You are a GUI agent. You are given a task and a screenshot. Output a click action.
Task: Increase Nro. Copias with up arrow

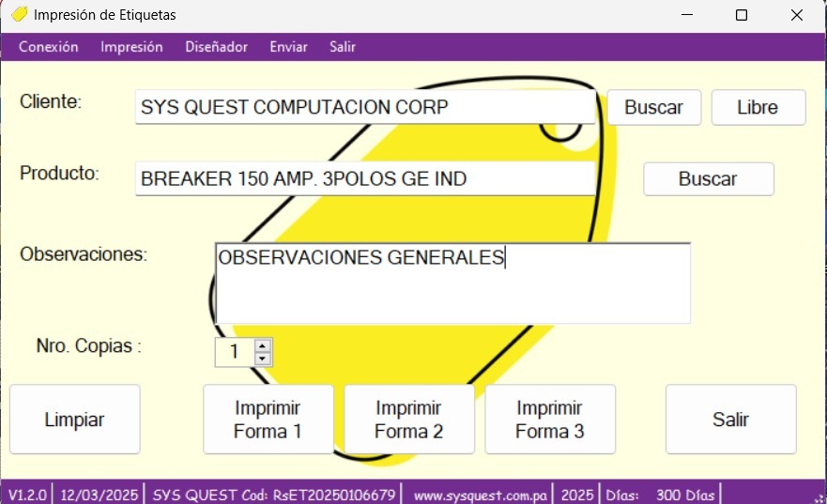click(x=263, y=345)
